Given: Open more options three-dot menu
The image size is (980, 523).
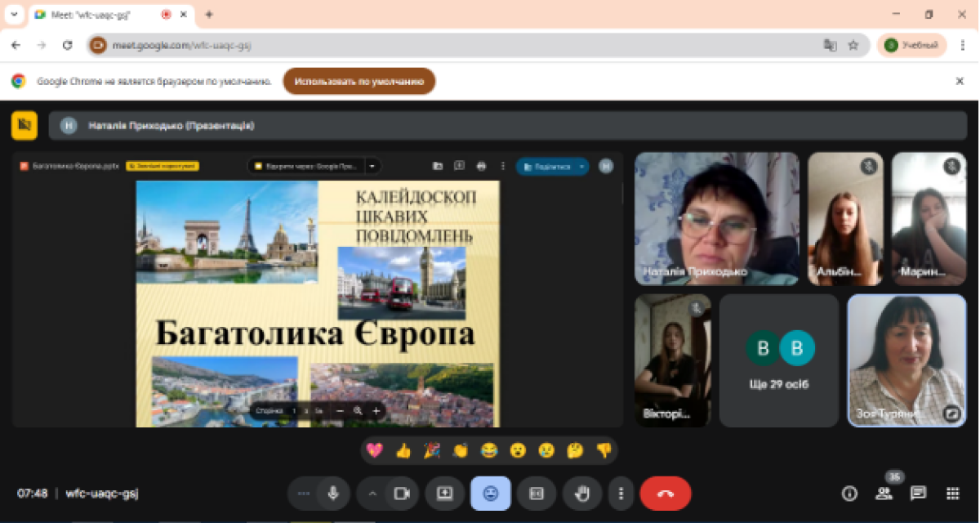Looking at the screenshot, I should (621, 494).
